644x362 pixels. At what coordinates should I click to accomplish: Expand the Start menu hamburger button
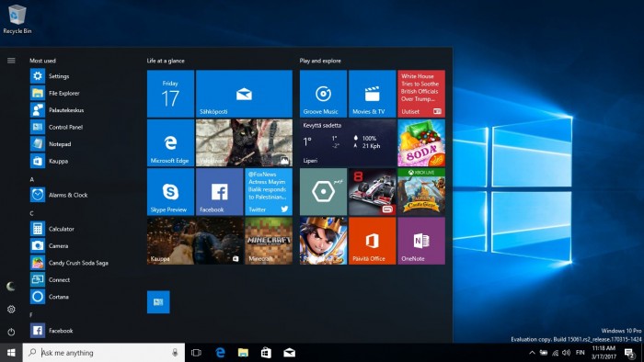tap(11, 61)
